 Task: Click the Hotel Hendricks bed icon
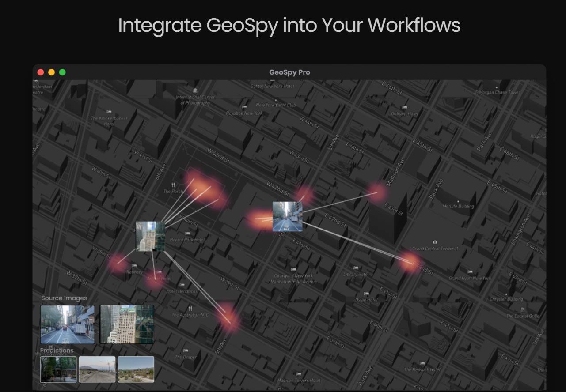click(182, 285)
